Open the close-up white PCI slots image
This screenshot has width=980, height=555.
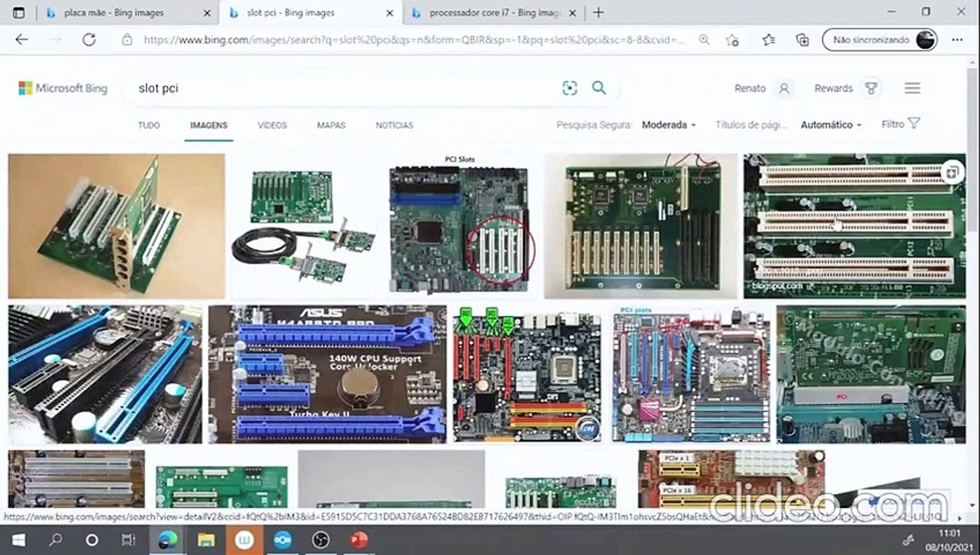854,226
